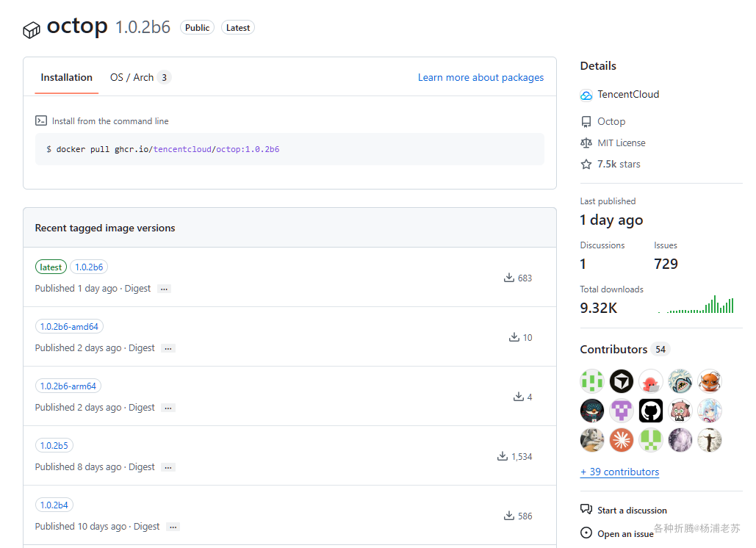Expand digest details for 1.0.2b6 latest

pos(164,289)
